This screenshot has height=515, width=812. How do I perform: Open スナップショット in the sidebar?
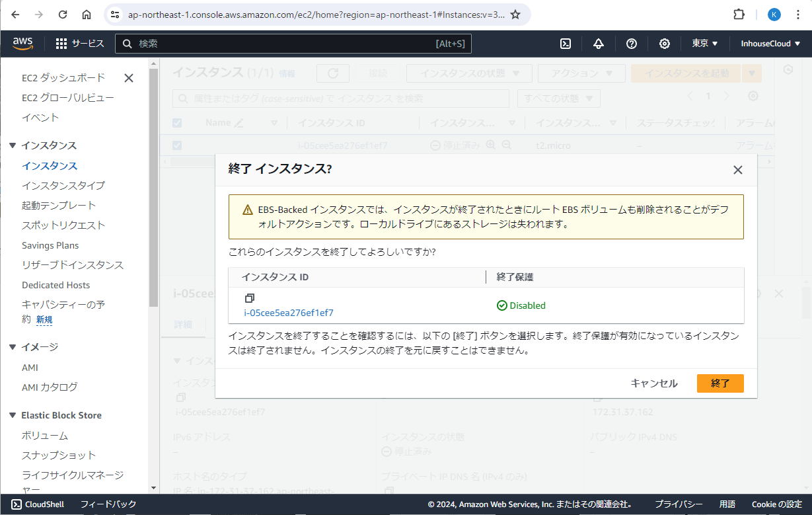tap(59, 456)
